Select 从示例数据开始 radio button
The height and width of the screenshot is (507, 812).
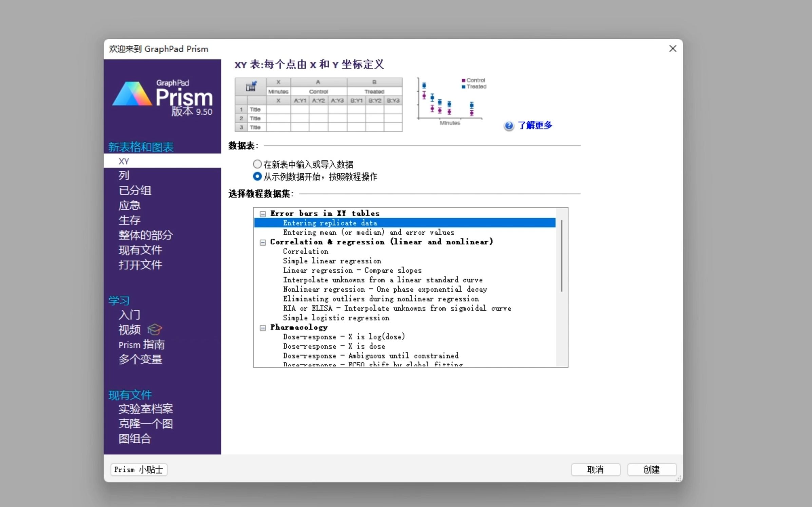click(x=257, y=177)
